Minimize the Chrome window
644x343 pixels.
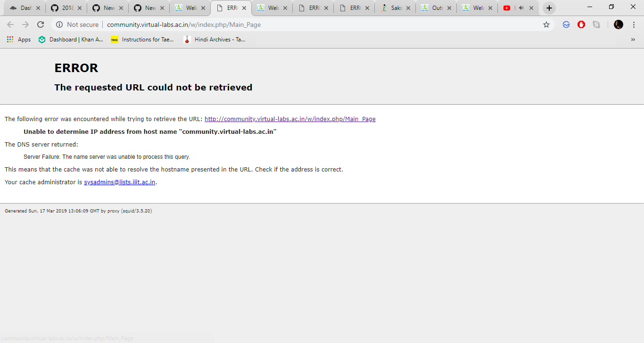pyautogui.click(x=590, y=7)
